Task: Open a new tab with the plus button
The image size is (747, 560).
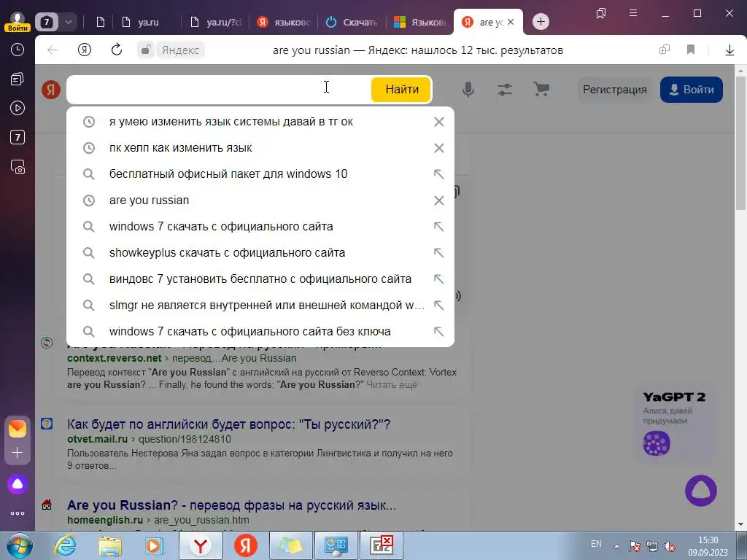Action: 541,21
